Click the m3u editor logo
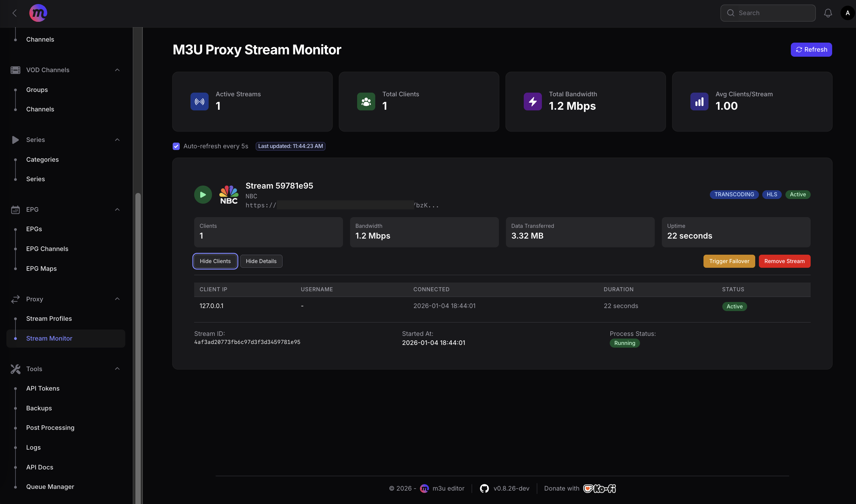Image resolution: width=856 pixels, height=504 pixels. [x=38, y=13]
